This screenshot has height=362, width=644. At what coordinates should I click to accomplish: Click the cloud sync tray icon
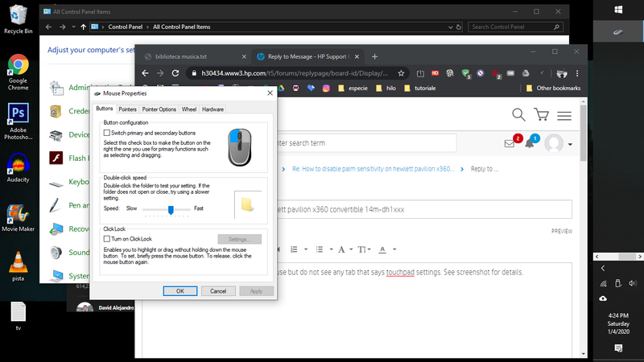pos(603,298)
